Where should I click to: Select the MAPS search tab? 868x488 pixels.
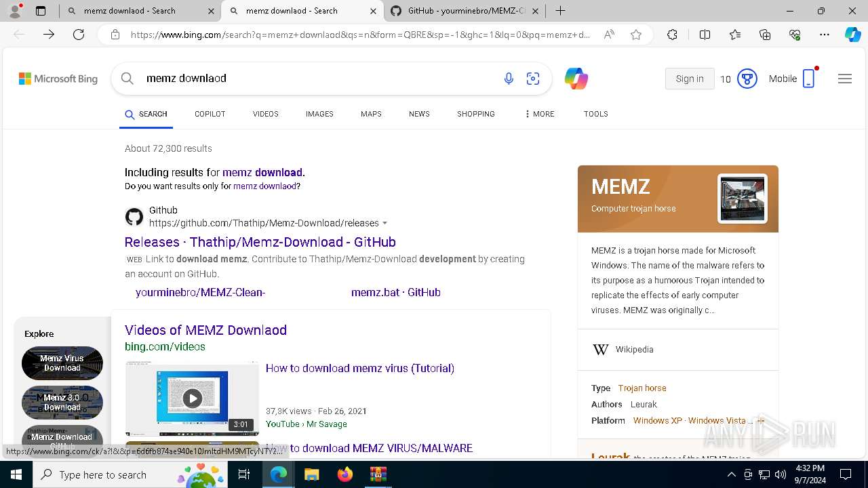point(371,114)
